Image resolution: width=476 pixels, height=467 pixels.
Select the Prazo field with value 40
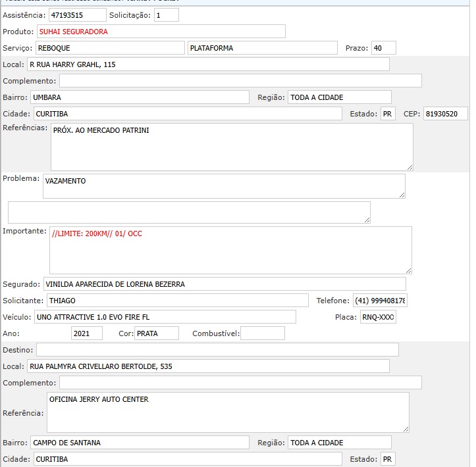pos(383,48)
